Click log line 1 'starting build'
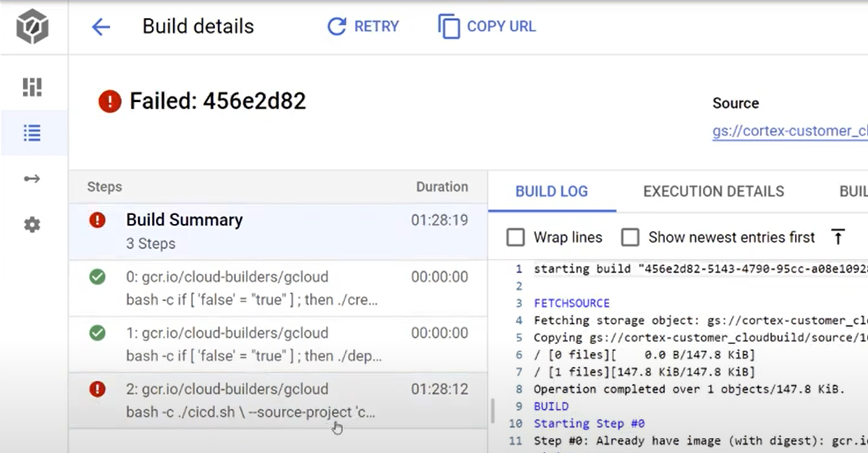Image resolution: width=868 pixels, height=453 pixels. (x=701, y=269)
